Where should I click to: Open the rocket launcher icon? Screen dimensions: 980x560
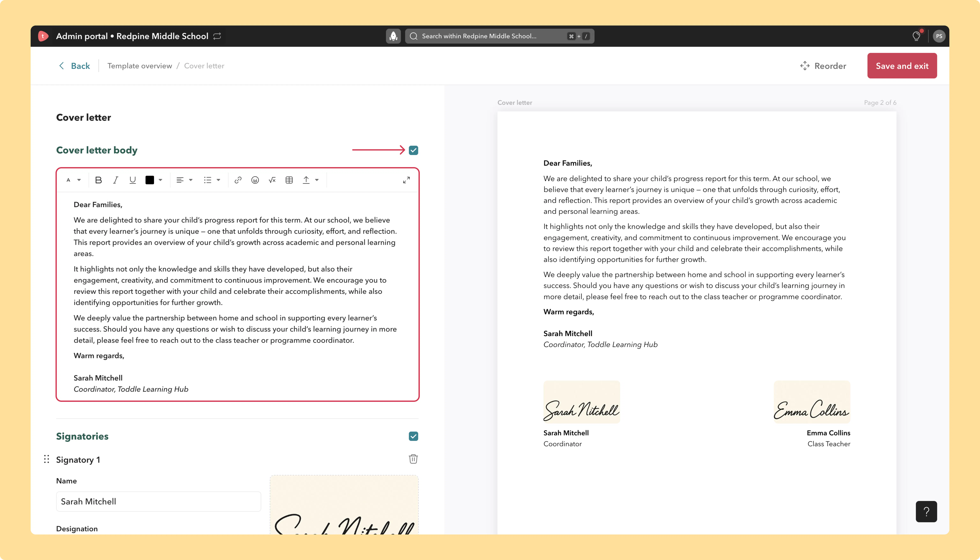point(393,36)
